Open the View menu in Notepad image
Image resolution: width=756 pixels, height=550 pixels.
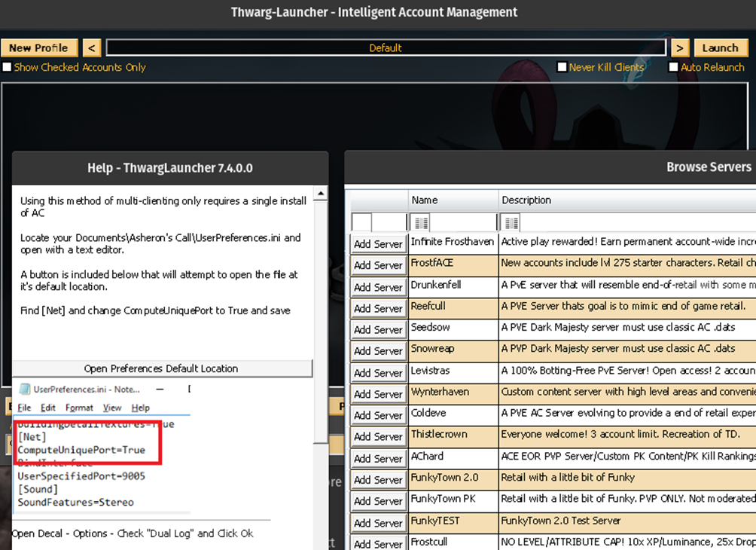[x=112, y=408]
